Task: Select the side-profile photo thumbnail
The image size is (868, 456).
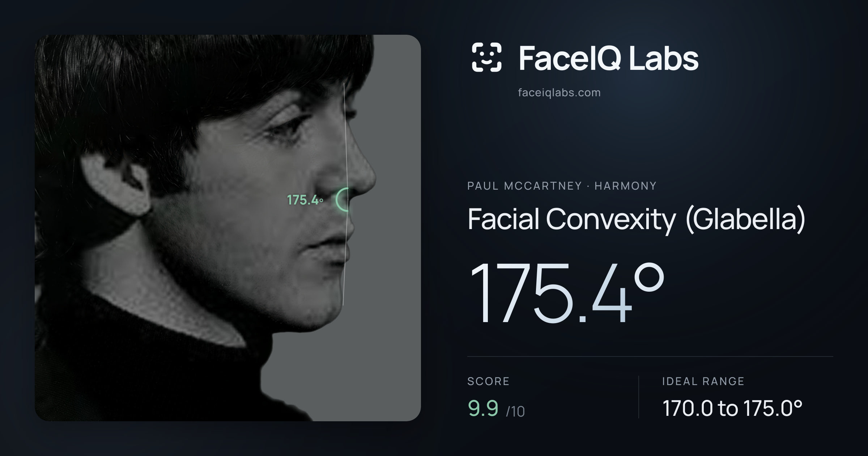Action: [228, 228]
